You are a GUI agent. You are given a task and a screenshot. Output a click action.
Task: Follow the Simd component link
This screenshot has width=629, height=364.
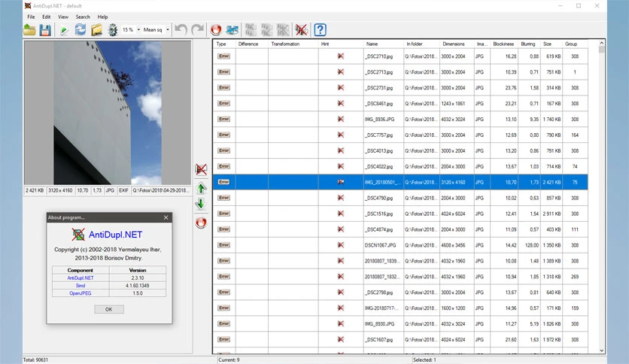point(81,286)
